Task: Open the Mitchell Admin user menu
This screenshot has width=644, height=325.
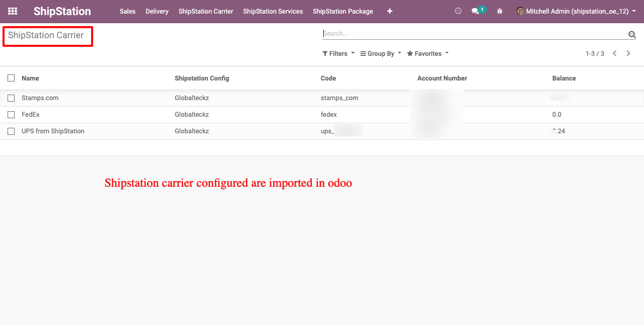Action: click(x=577, y=11)
